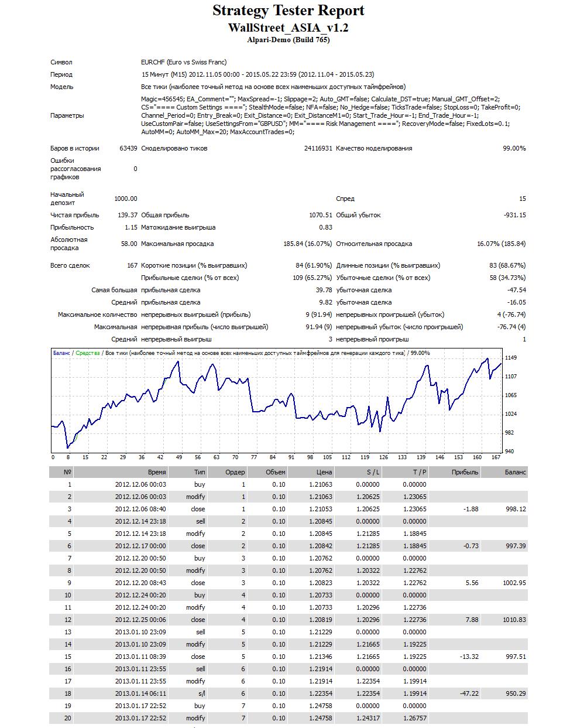
Task: Click the initial deposit value '1000.00'
Action: coord(126,199)
